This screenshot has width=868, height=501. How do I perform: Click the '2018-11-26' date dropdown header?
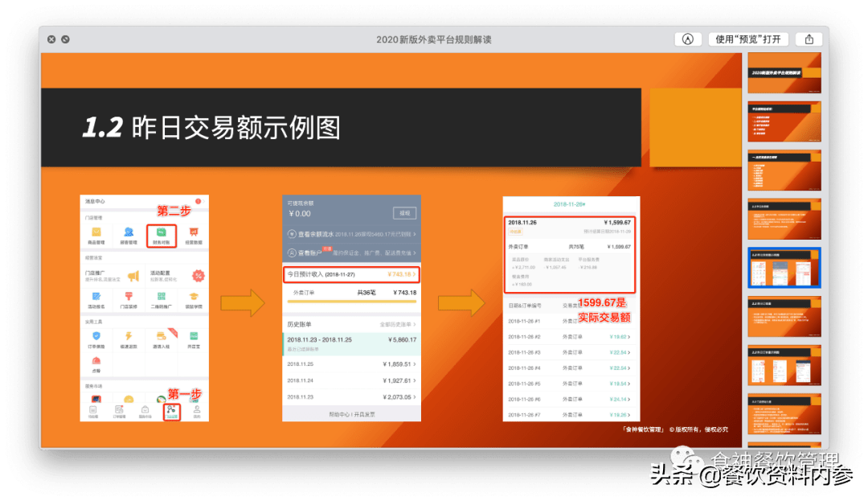tap(570, 204)
